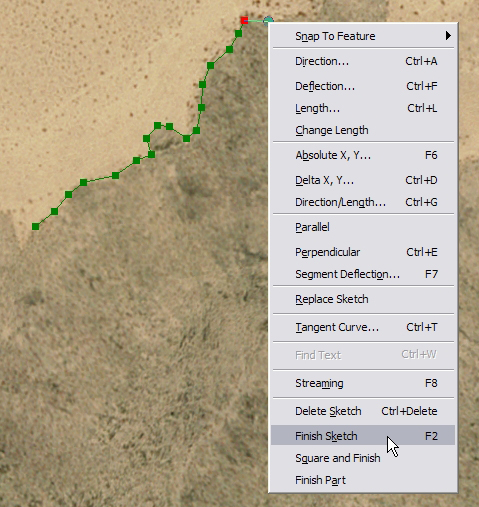Image resolution: width=479 pixels, height=507 pixels.
Task: Select Replace Sketch
Action: (x=363, y=299)
